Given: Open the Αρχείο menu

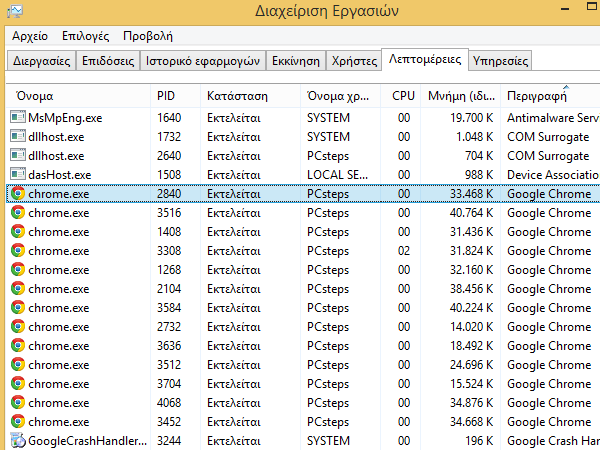Looking at the screenshot, I should pos(30,36).
